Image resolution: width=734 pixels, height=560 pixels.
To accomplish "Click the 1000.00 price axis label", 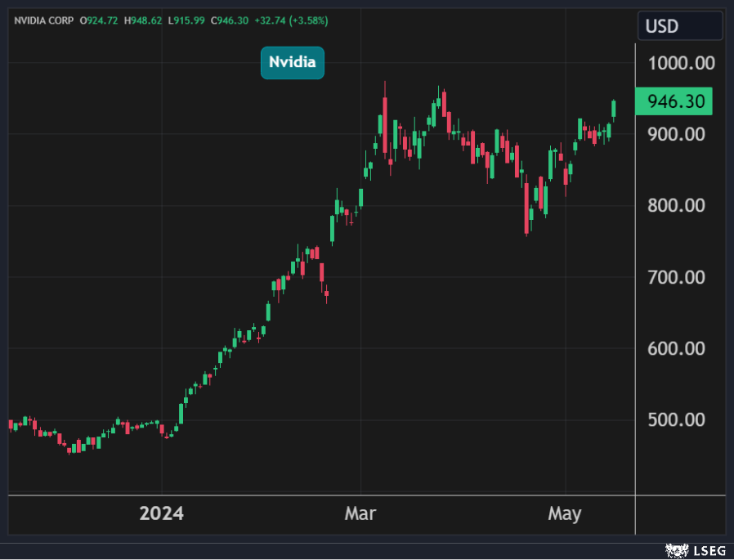I will click(x=680, y=63).
